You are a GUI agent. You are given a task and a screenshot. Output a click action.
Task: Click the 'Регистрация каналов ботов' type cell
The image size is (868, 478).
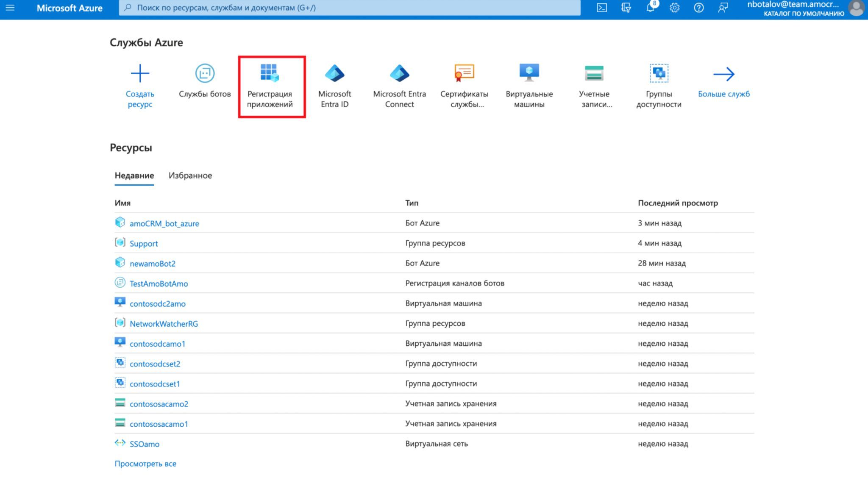[455, 283]
